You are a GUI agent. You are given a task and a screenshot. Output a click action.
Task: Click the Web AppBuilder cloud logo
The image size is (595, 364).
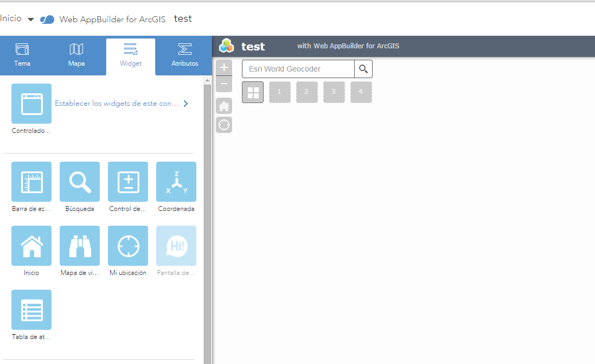coord(47,20)
